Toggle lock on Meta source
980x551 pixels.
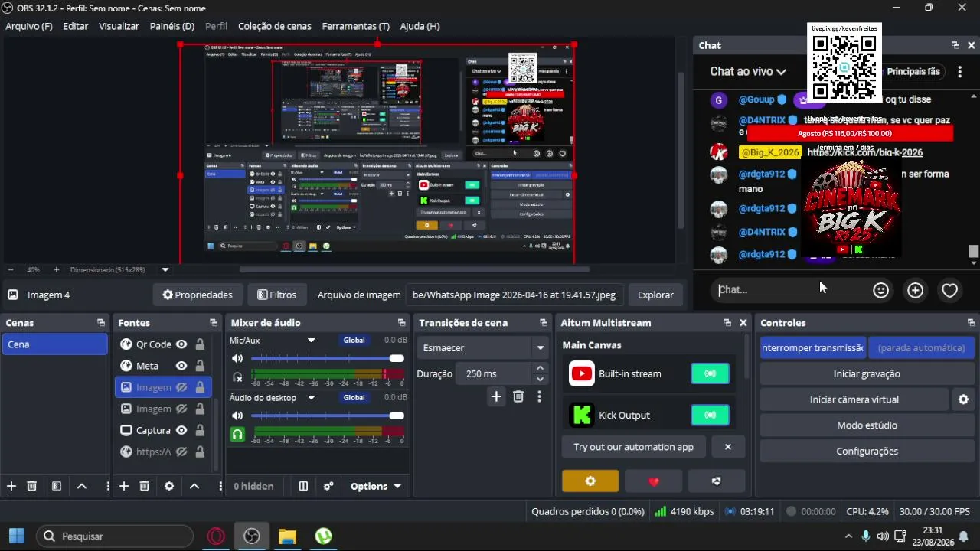pyautogui.click(x=200, y=366)
